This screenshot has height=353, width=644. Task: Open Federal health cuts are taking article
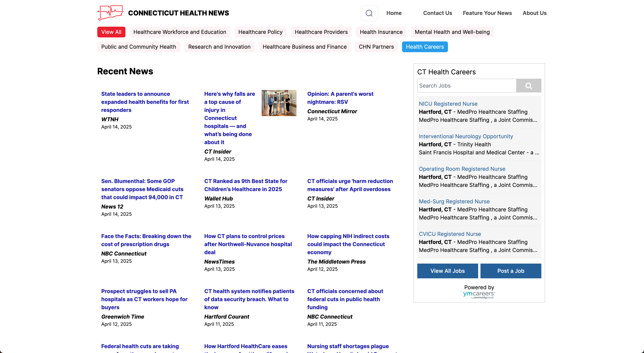pos(140,348)
